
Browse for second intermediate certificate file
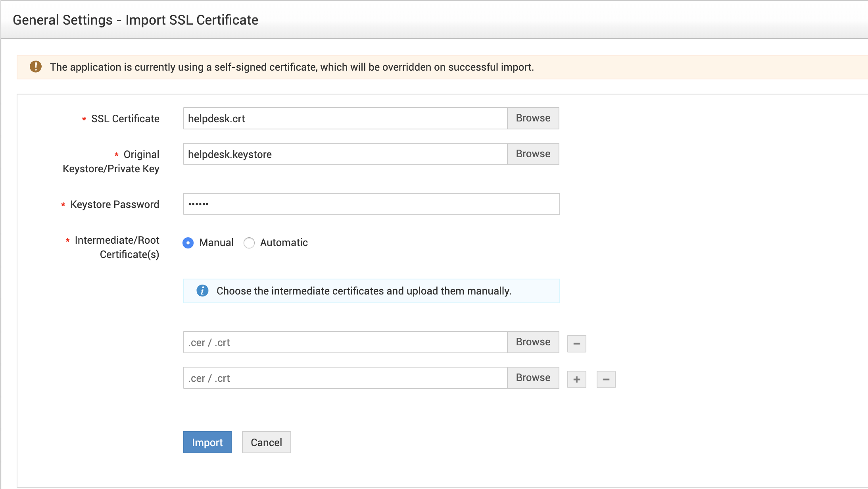pos(533,378)
